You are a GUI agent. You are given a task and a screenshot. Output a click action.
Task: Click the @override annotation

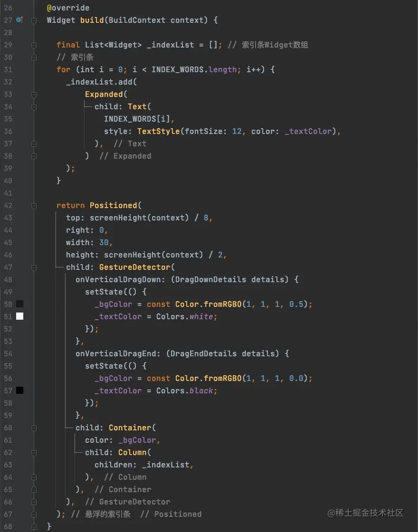coord(68,8)
